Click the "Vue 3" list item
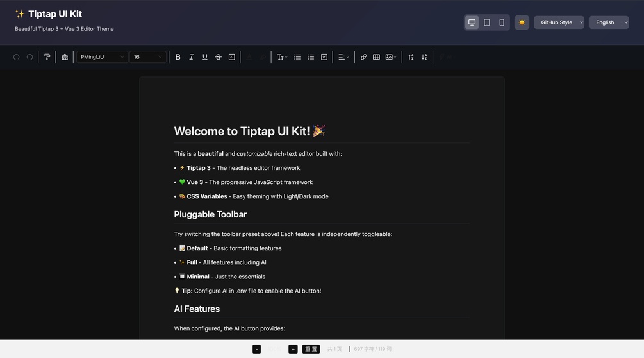 pos(245,182)
